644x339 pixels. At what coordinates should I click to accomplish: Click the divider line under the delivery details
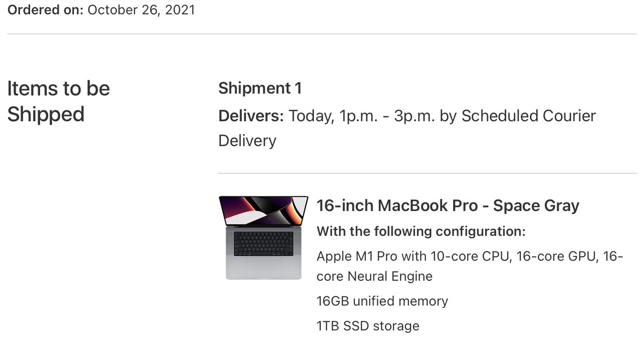(427, 173)
